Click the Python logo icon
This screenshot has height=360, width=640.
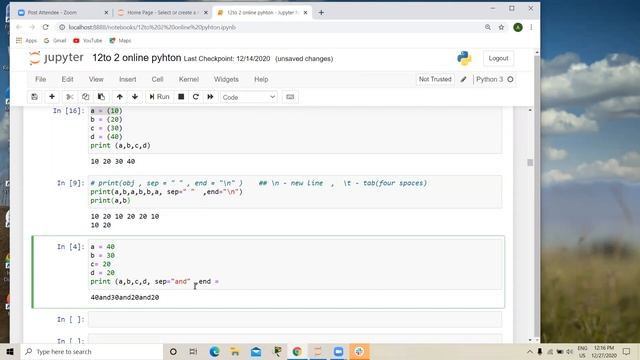[x=464, y=58]
